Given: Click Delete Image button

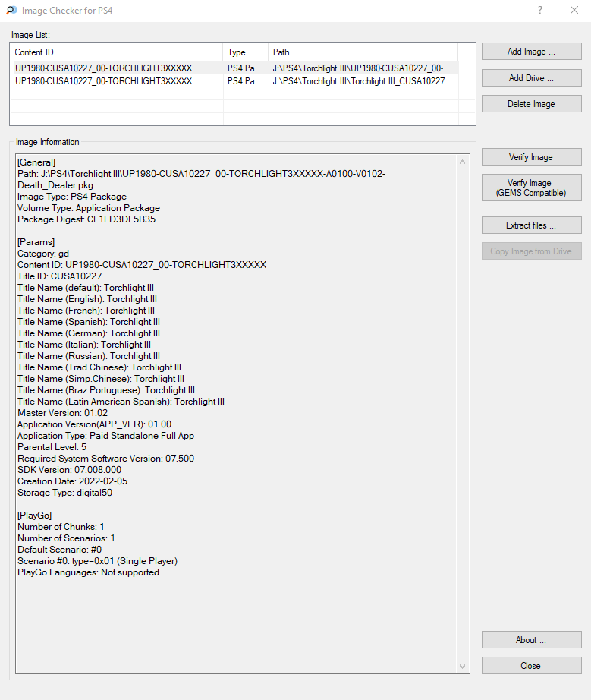Looking at the screenshot, I should [531, 103].
